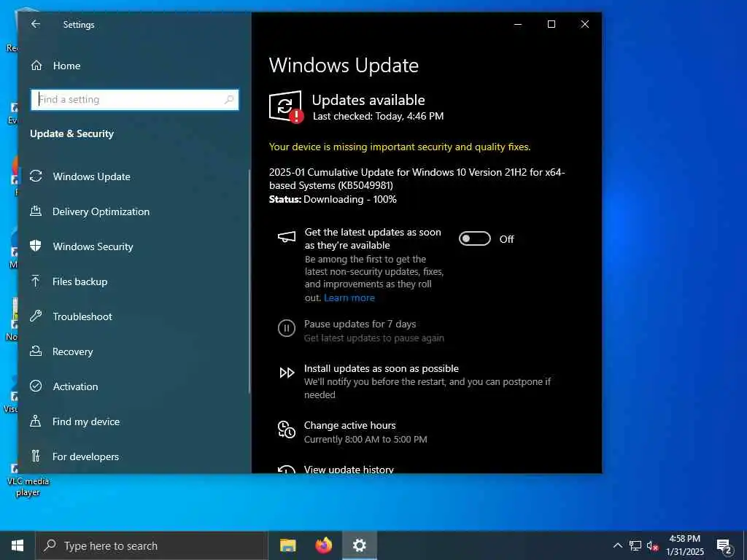Click the fast-forward install updates icon
The image size is (747, 560).
point(287,373)
